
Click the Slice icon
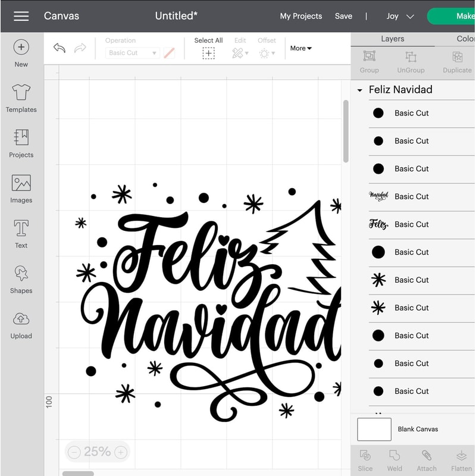click(x=365, y=458)
